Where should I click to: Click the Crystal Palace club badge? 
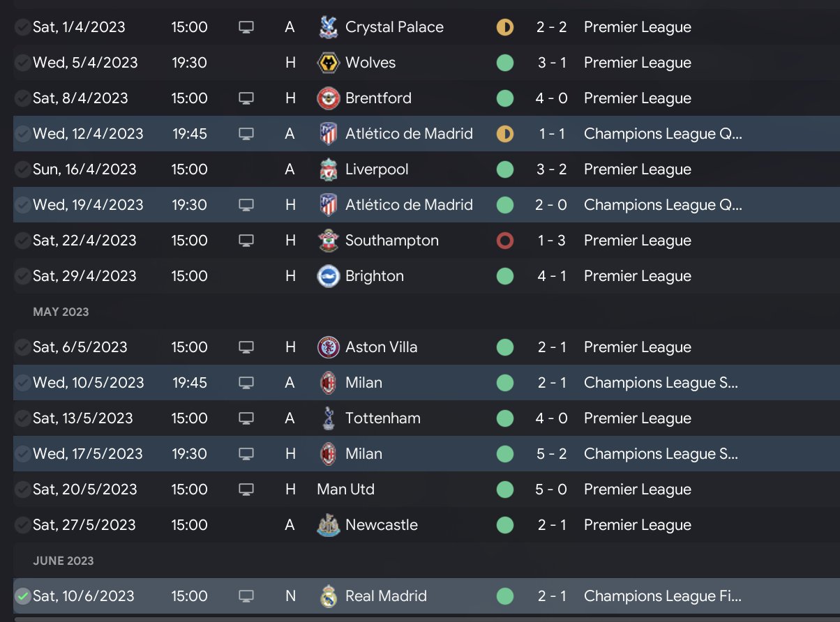coord(328,27)
